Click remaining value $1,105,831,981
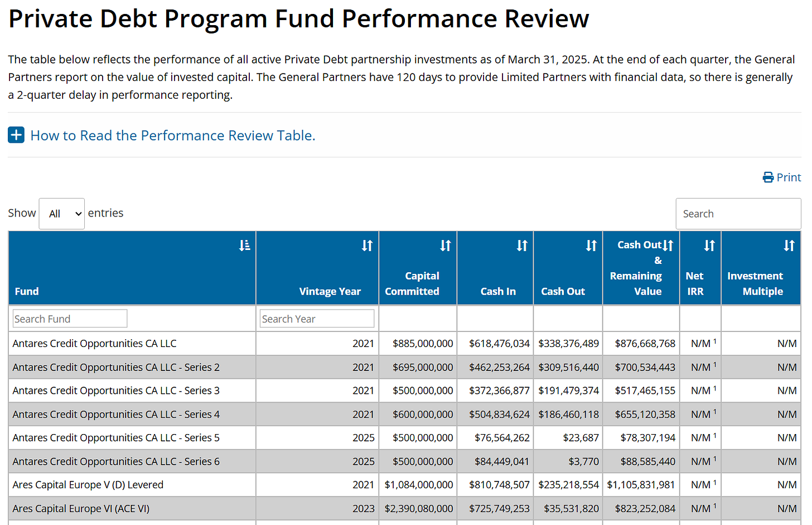Image resolution: width=812 pixels, height=525 pixels. 641,485
